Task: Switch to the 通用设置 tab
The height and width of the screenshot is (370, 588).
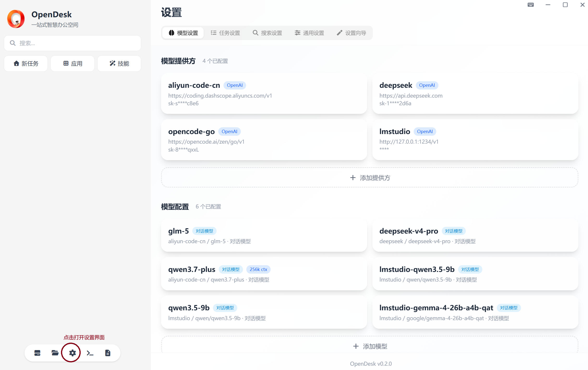Action: 309,33
